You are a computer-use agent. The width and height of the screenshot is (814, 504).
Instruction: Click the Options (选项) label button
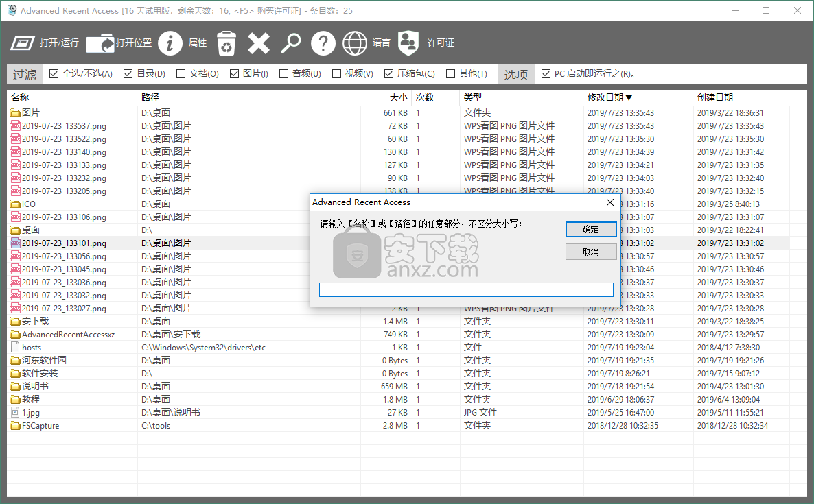516,74
